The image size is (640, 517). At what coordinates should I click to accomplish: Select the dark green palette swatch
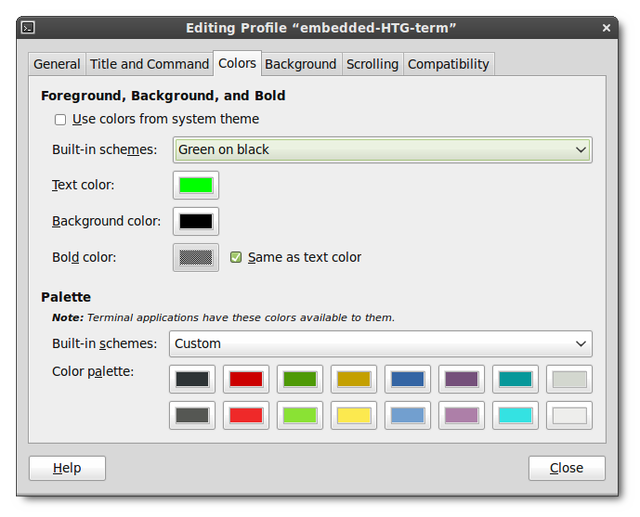click(x=300, y=379)
